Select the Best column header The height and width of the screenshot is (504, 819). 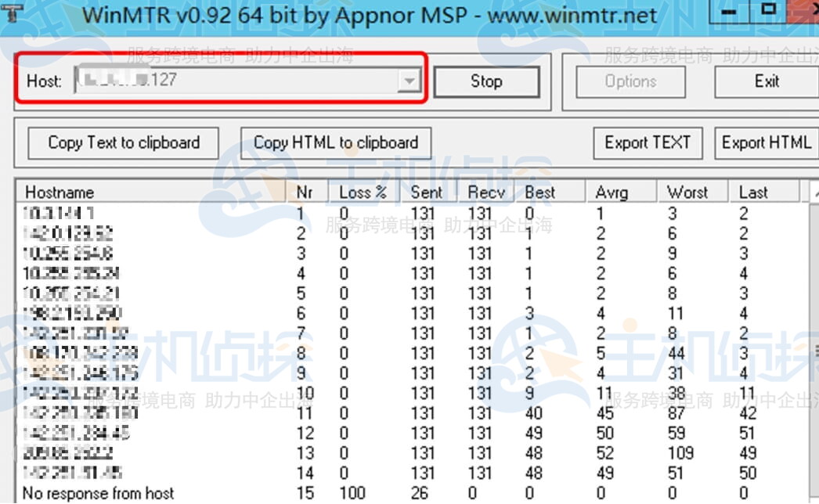[x=550, y=193]
